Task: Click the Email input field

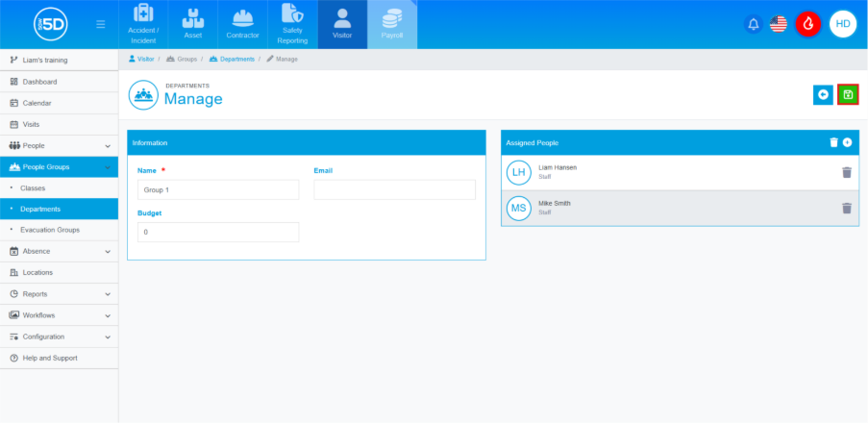Action: tap(394, 190)
